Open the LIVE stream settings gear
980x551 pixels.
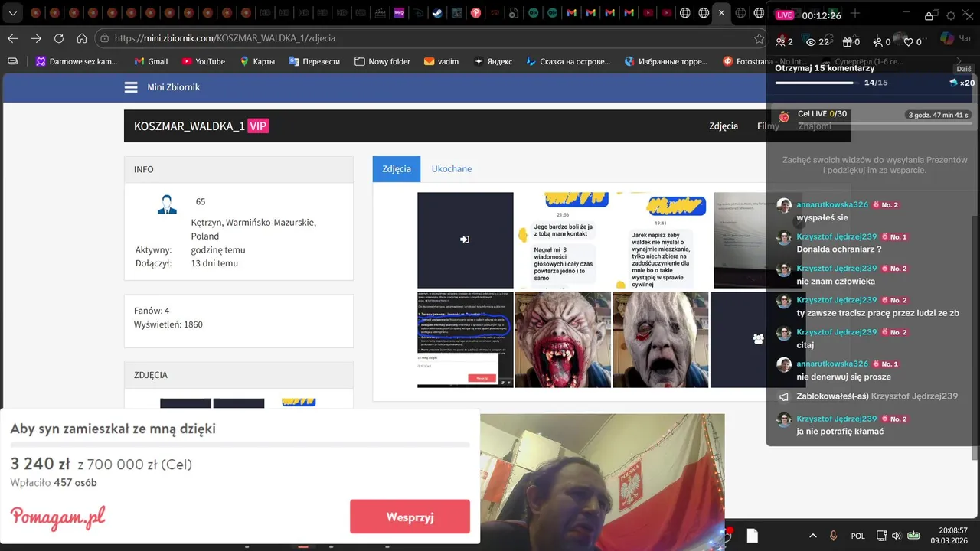click(951, 15)
